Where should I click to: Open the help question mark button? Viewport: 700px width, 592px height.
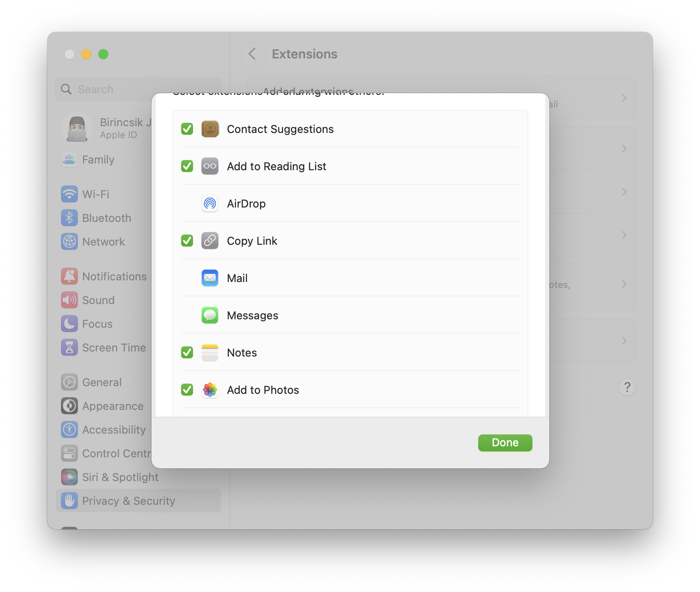[x=627, y=387]
